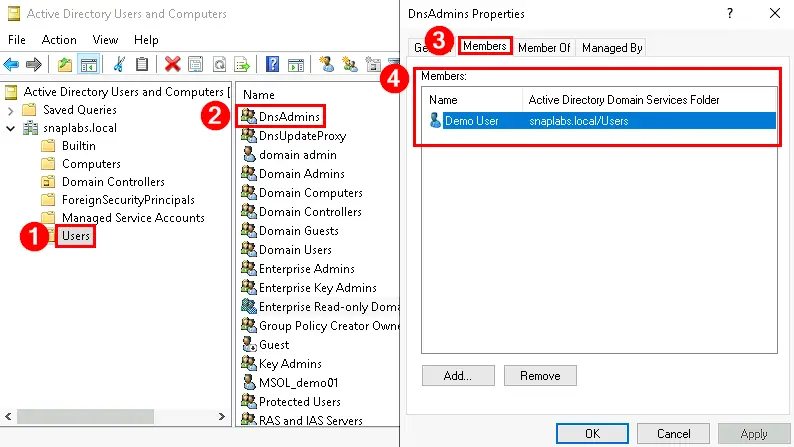The image size is (794, 447).
Task: Select the Domain Admins group
Action: [x=302, y=173]
